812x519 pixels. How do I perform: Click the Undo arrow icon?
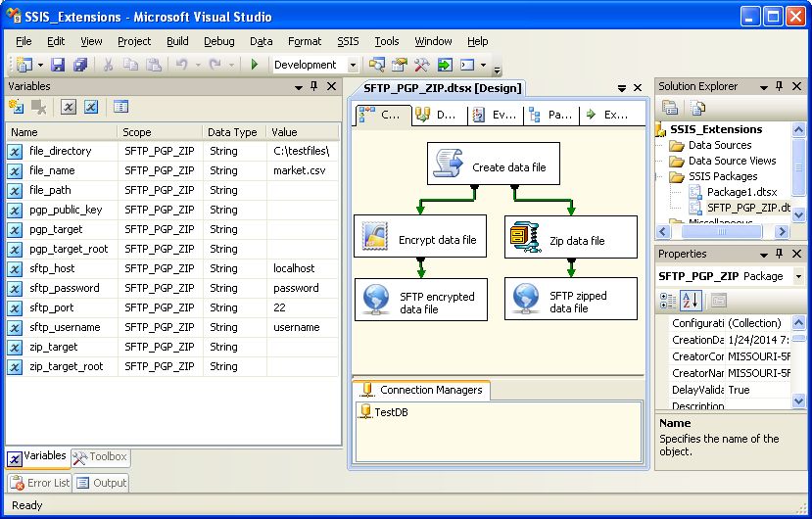coord(182,65)
